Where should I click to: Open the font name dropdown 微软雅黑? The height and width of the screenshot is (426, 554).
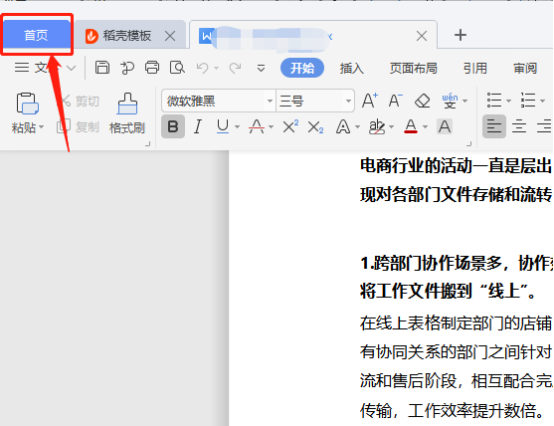[x=218, y=101]
